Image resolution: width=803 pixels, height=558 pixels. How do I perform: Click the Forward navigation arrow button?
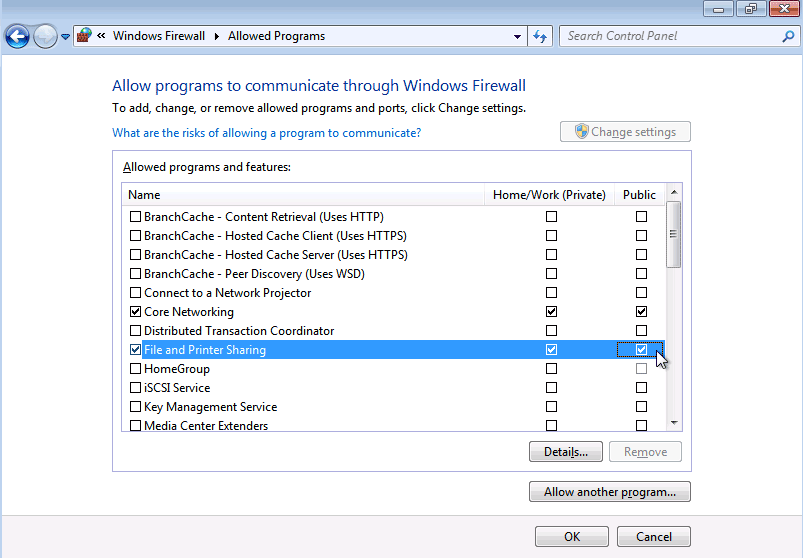45,37
